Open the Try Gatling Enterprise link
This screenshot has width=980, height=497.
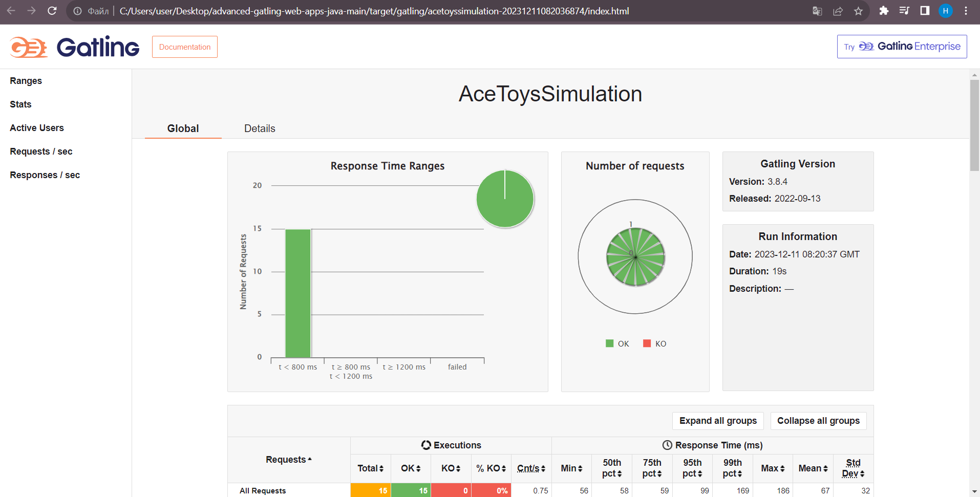[x=902, y=47]
